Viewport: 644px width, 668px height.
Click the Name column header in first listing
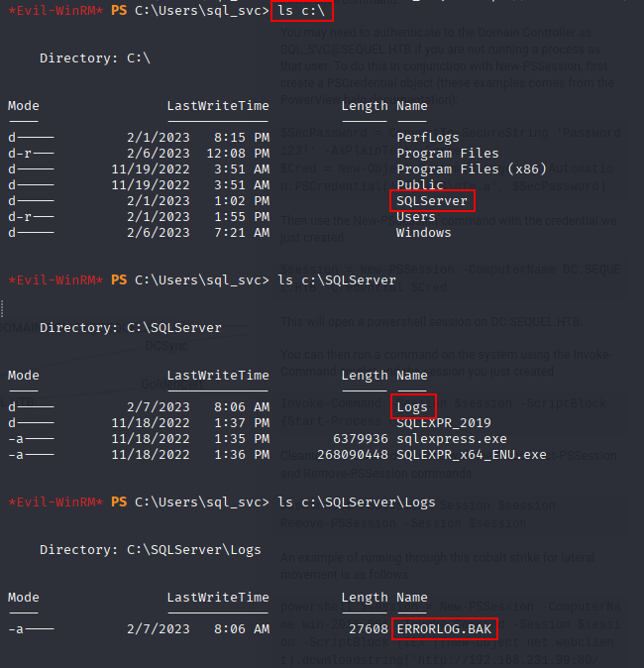(411, 106)
